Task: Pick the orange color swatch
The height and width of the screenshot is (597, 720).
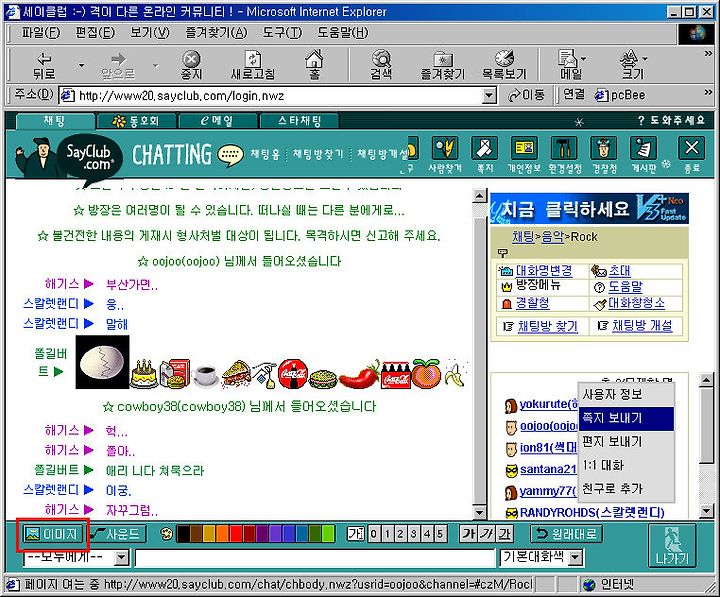Action: coord(223,534)
